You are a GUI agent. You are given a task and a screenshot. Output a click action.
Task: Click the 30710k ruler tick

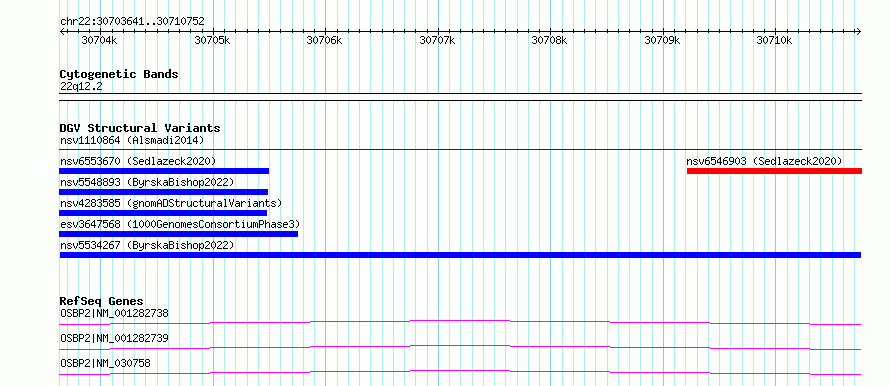pyautogui.click(x=775, y=40)
